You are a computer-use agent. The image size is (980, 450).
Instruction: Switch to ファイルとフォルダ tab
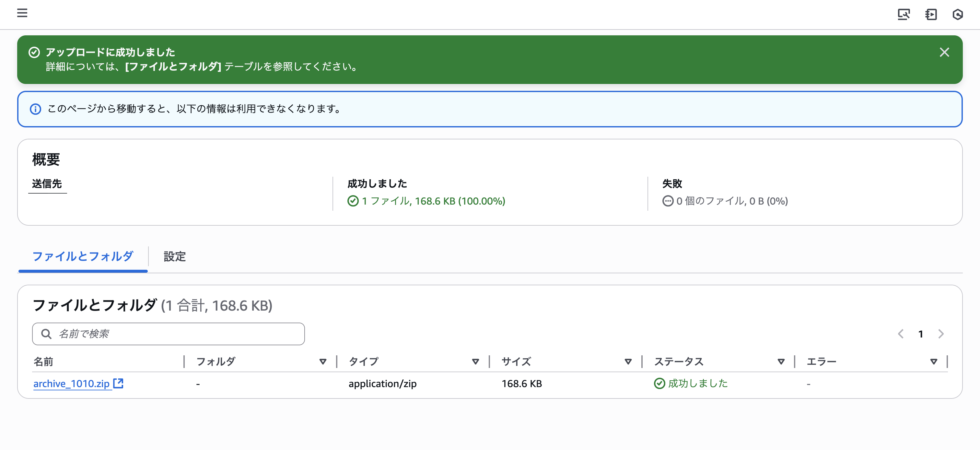coord(83,256)
